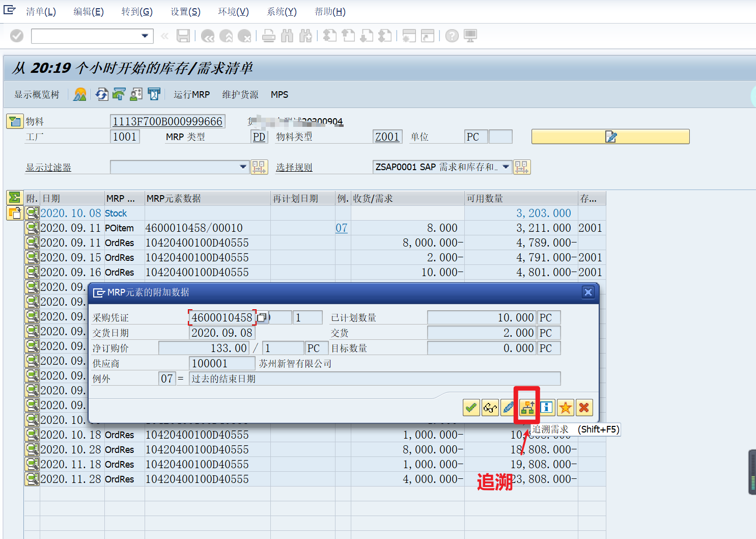This screenshot has height=539, width=756.
Task: Click the find icon in standard toolbar
Action: click(288, 36)
